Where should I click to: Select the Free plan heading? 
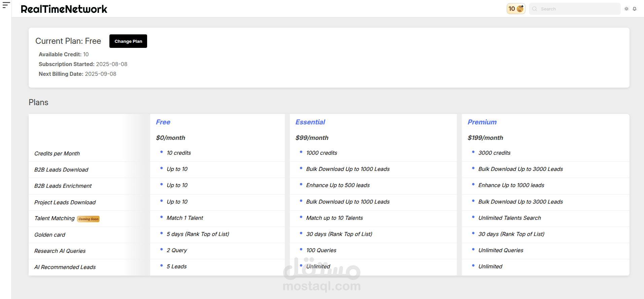163,122
